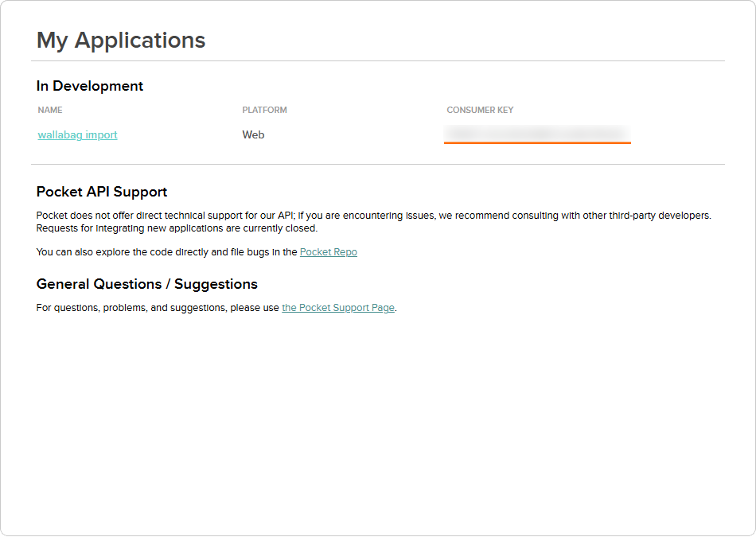The height and width of the screenshot is (537, 756).
Task: Click the General Questions / Suggestions heading
Action: pyautogui.click(x=147, y=284)
